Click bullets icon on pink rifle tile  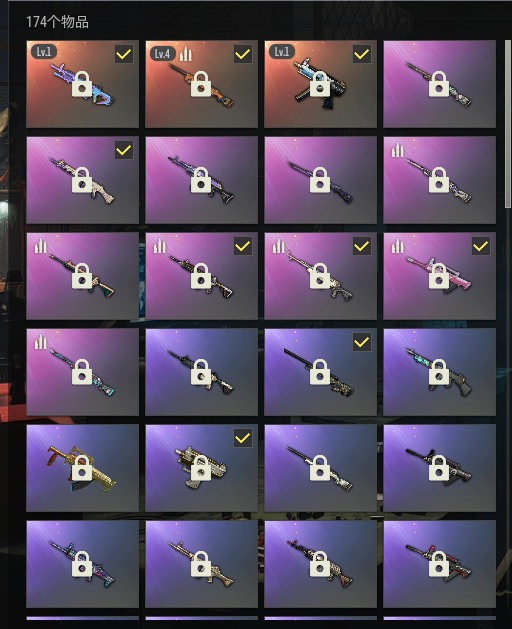click(397, 246)
